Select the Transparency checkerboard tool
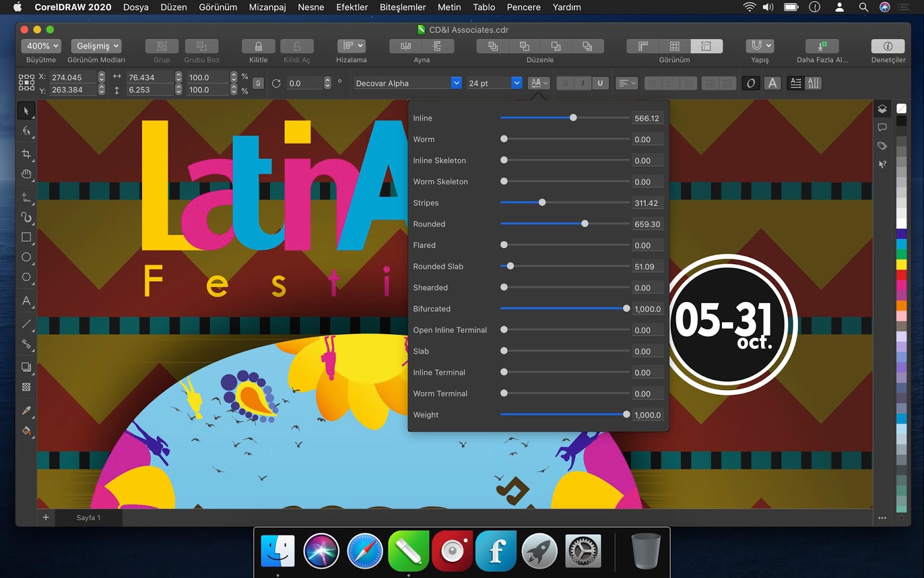924x578 pixels. coord(26,387)
